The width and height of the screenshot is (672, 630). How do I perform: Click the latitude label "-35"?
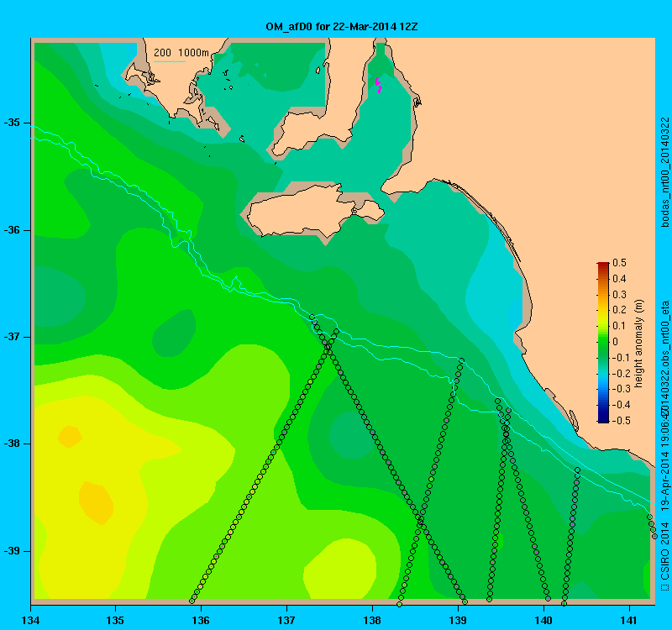[12, 123]
